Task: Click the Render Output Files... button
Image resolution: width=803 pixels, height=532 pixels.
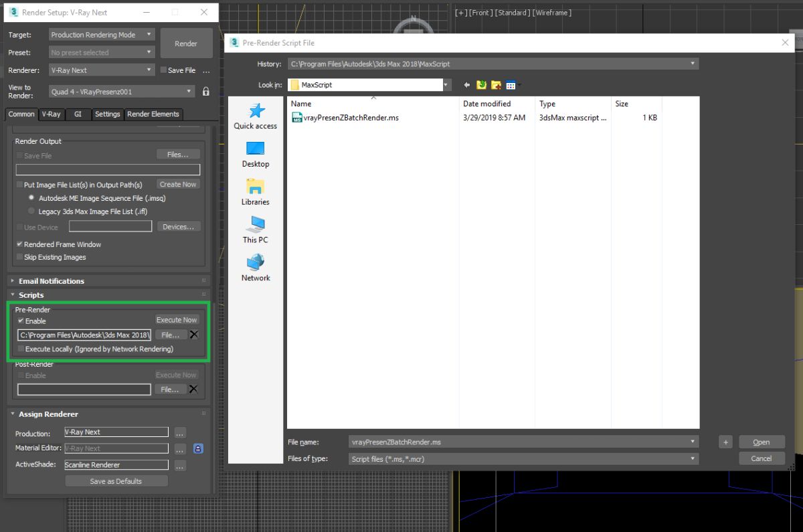Action: (178, 155)
